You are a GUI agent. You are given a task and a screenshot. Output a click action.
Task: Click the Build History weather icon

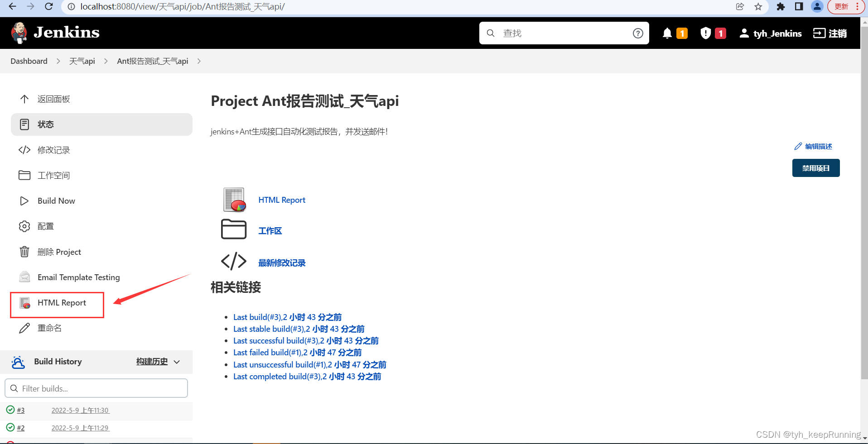[x=18, y=362]
